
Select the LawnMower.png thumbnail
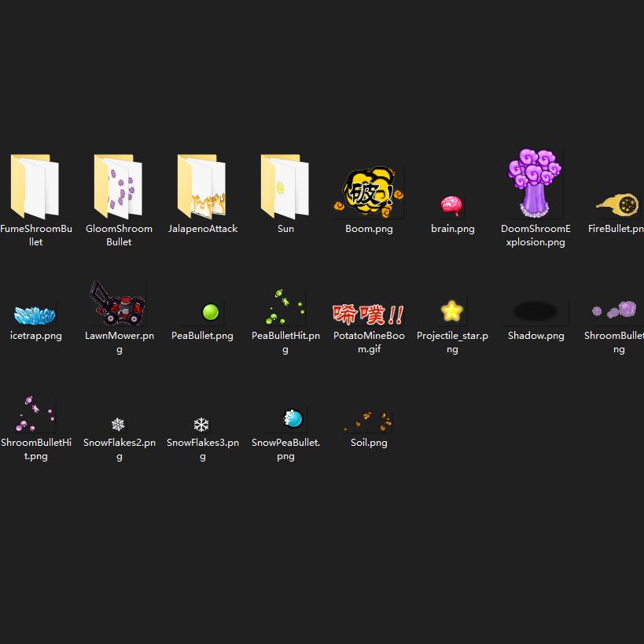coord(118,303)
